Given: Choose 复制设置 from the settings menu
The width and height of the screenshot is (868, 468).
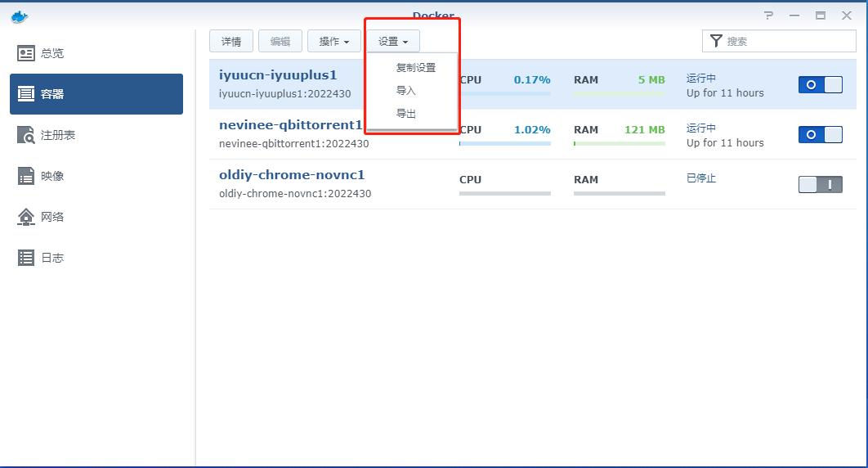Looking at the screenshot, I should [x=416, y=68].
